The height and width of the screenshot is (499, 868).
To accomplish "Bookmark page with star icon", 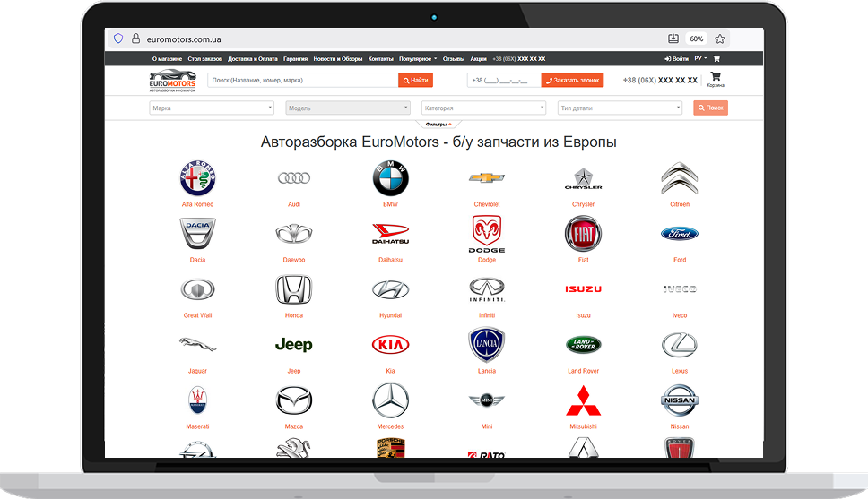I will (x=720, y=39).
